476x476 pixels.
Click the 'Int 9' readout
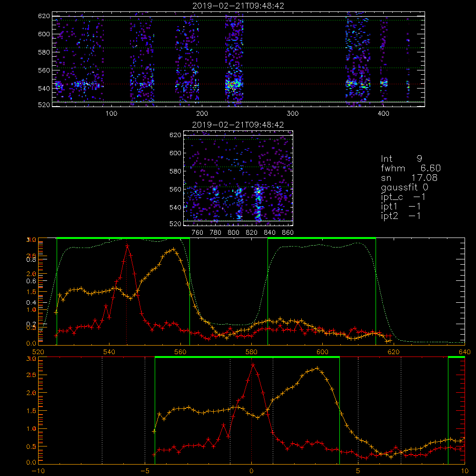click(401, 159)
